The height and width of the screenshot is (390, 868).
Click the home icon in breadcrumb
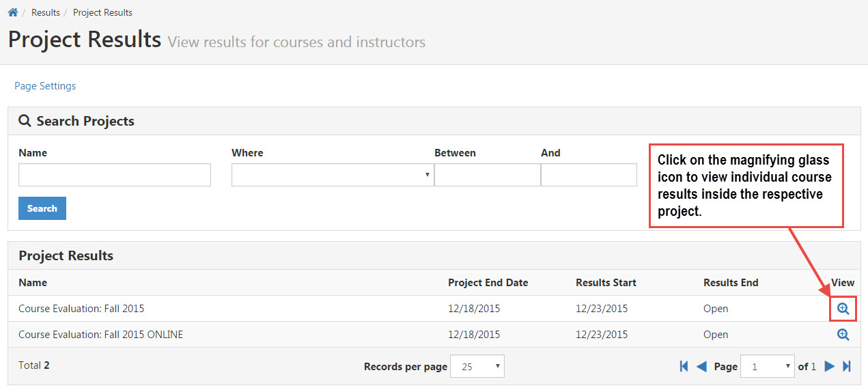[13, 12]
